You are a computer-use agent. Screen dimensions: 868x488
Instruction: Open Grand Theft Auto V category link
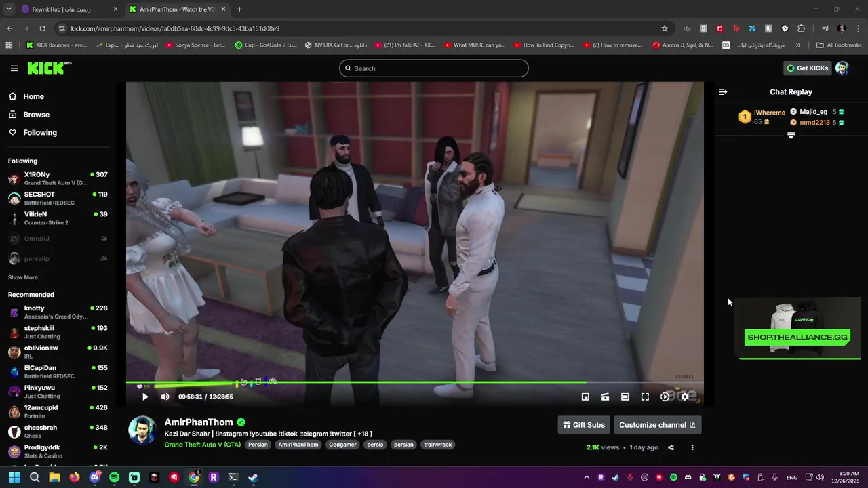click(202, 445)
